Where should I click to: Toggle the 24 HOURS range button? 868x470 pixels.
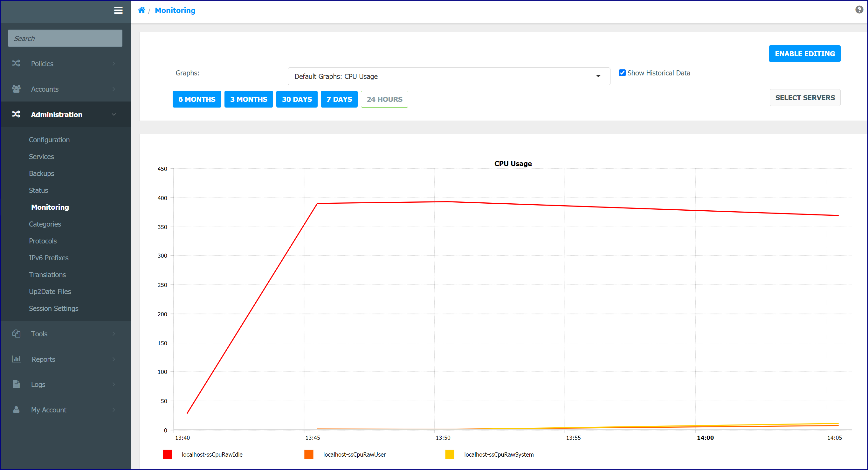click(x=384, y=99)
